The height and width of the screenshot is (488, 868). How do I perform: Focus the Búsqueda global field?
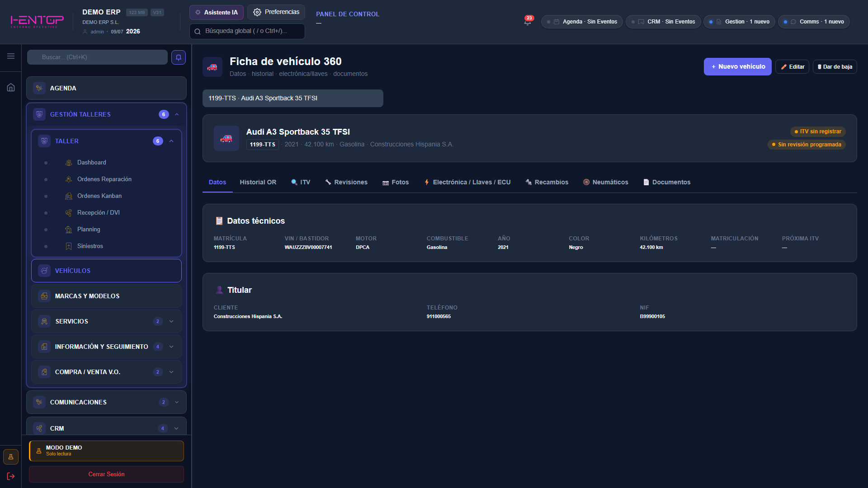click(247, 31)
